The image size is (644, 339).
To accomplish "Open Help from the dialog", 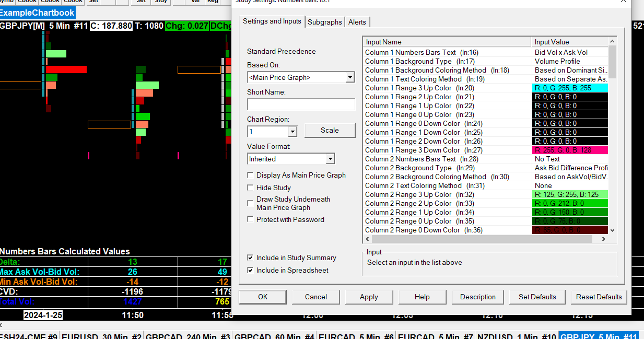I will pyautogui.click(x=422, y=297).
